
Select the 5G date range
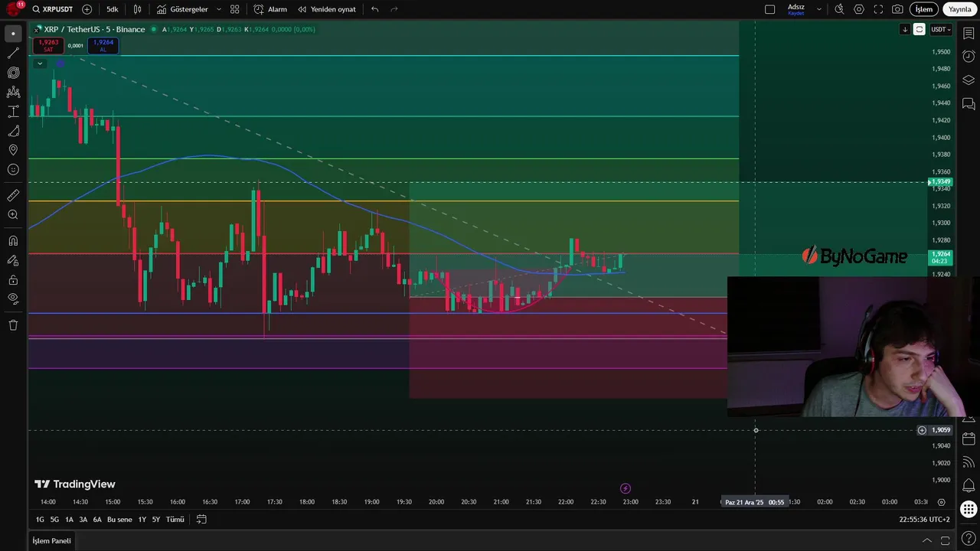54,520
